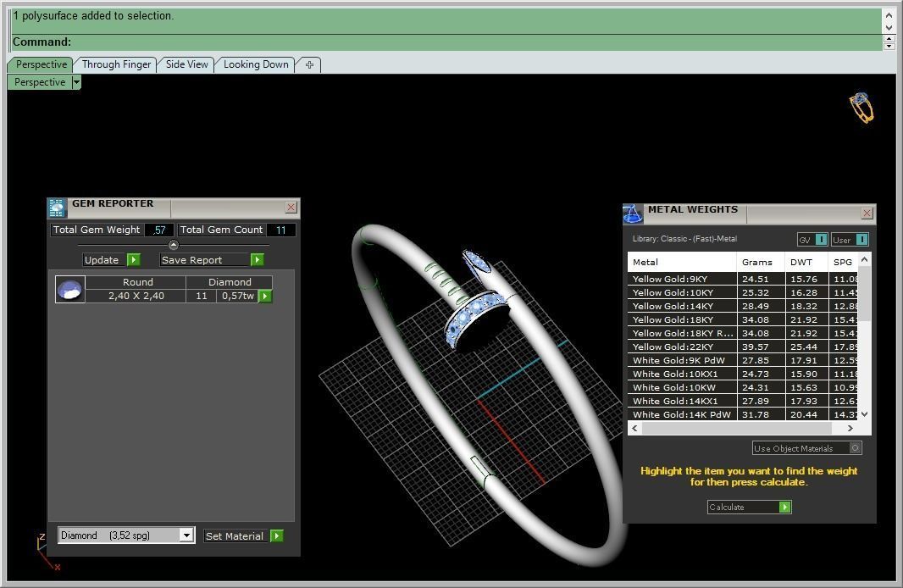Click the green arrow next to Update

[x=134, y=260]
